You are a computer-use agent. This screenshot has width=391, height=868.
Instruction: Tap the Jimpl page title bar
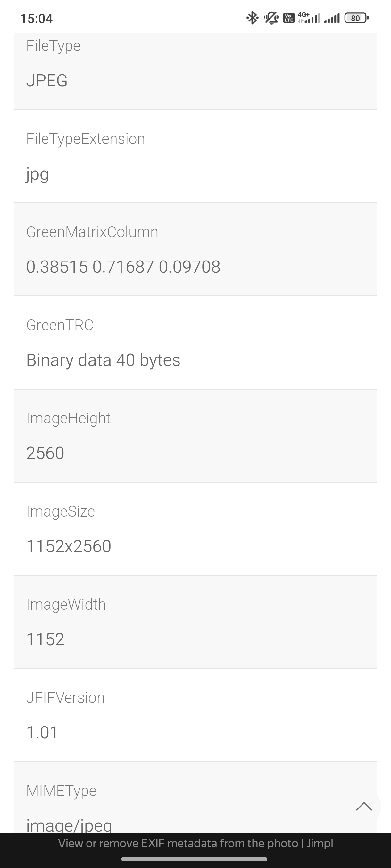coord(195,843)
